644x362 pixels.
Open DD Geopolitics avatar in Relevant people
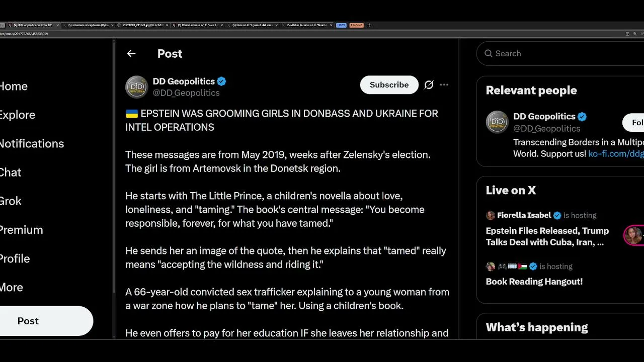pos(497,122)
